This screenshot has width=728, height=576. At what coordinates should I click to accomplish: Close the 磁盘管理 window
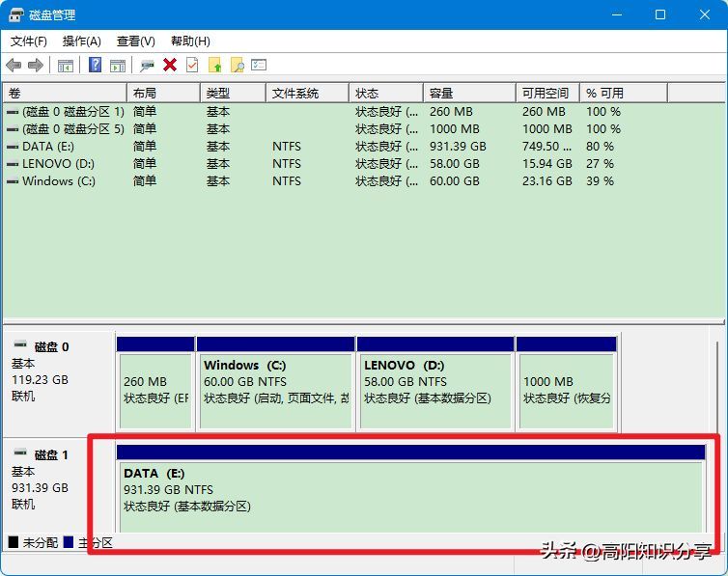click(704, 14)
